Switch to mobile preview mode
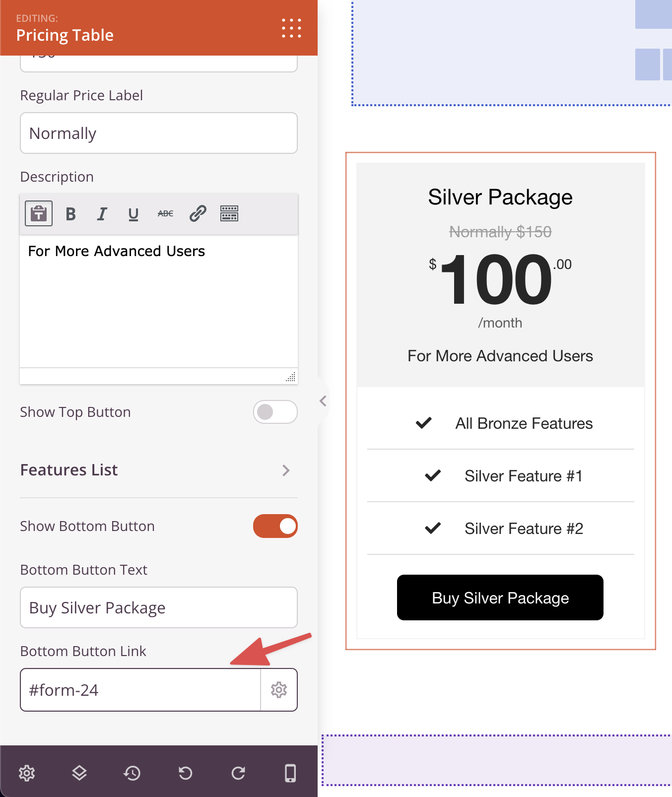Image resolution: width=672 pixels, height=797 pixels. pyautogui.click(x=290, y=773)
